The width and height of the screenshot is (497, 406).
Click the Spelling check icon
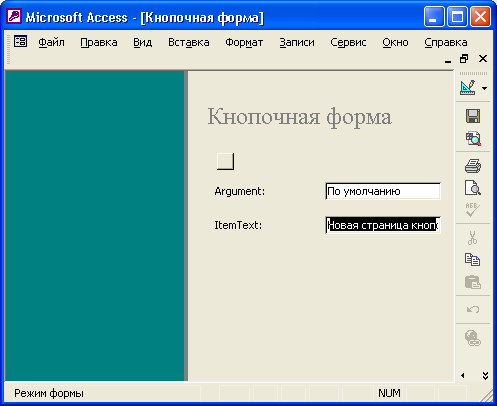[x=473, y=210]
